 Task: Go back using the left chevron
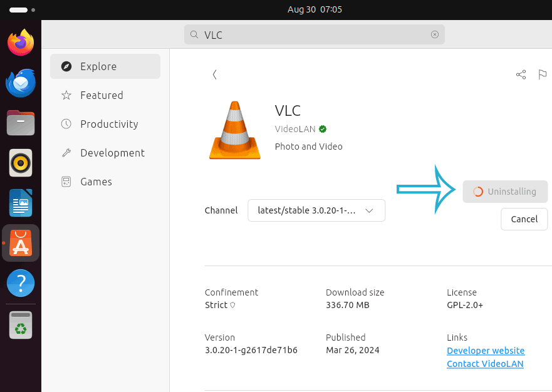pos(214,75)
